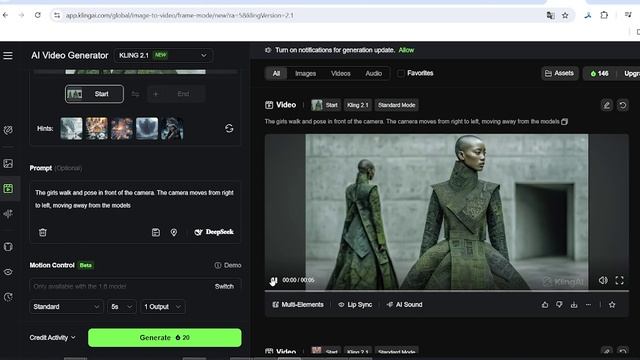
Task: Bookmark this page in browser
Action: point(565,16)
